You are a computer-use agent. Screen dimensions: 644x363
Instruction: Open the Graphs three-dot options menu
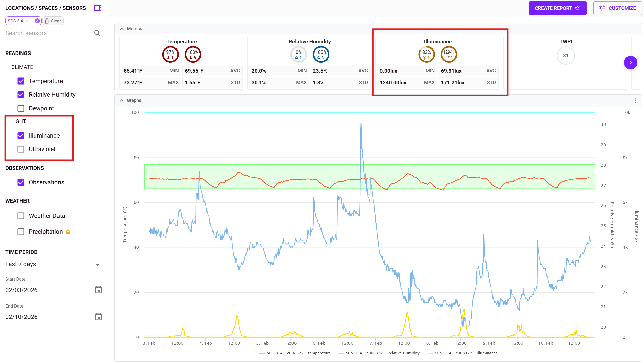point(635,101)
